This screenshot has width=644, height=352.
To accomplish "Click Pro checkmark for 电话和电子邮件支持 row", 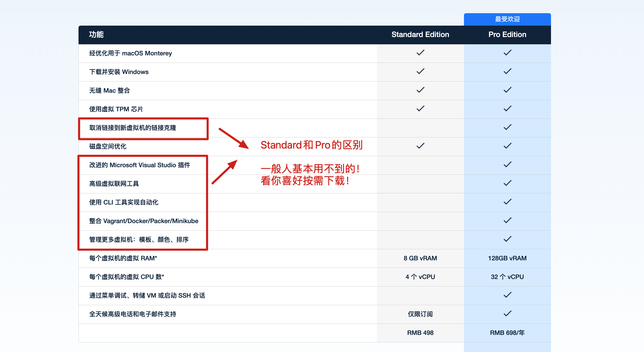I will click(507, 313).
